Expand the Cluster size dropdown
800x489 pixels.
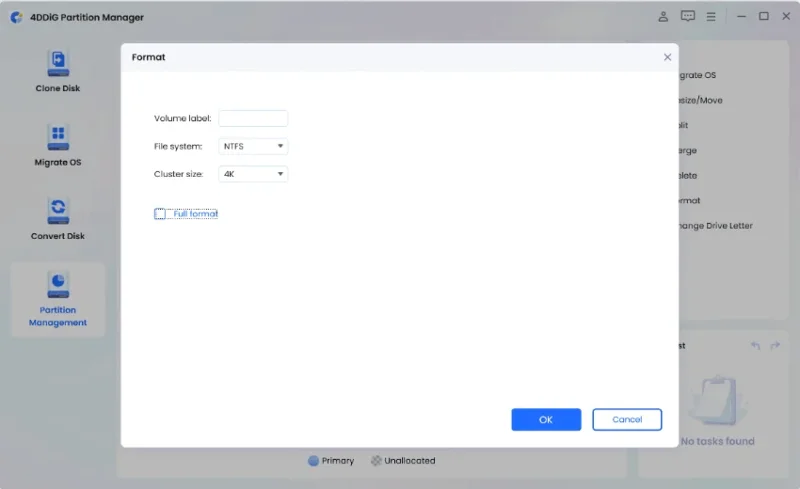tap(253, 174)
